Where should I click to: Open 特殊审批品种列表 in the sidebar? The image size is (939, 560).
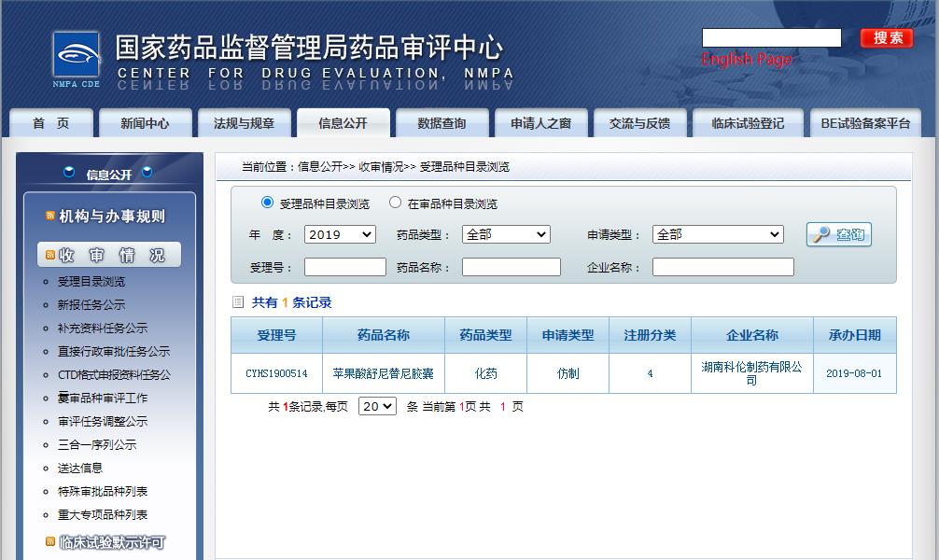click(x=103, y=492)
